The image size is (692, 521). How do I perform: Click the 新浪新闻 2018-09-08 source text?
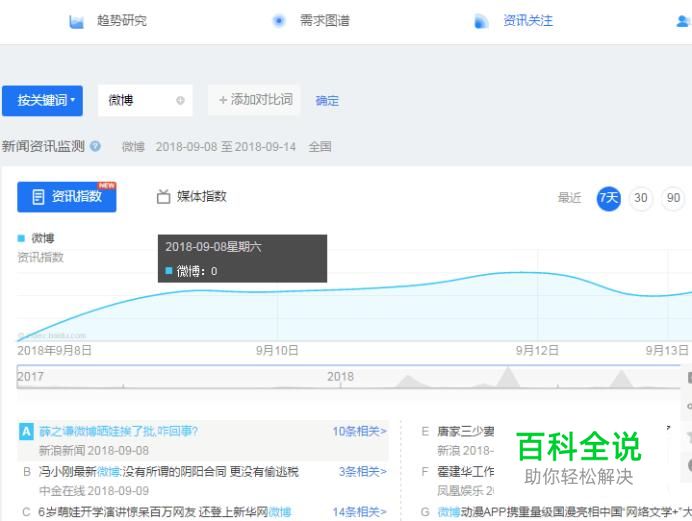pyautogui.click(x=94, y=450)
